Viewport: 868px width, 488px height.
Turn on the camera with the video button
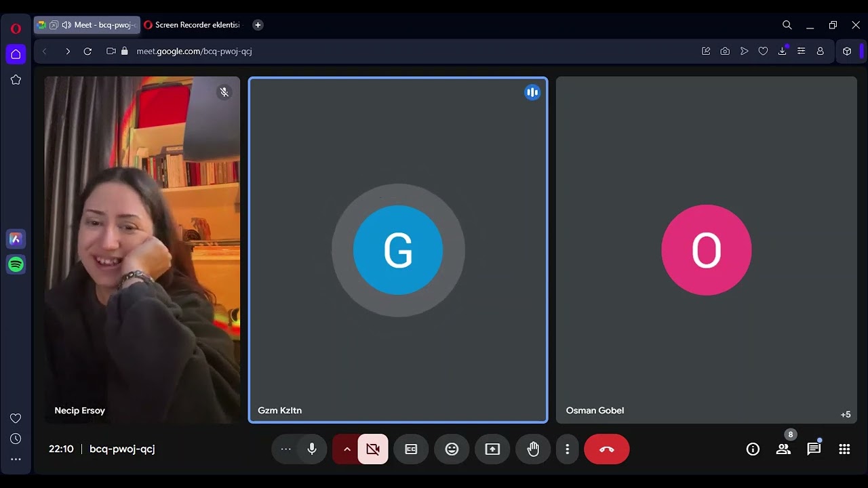click(x=373, y=449)
